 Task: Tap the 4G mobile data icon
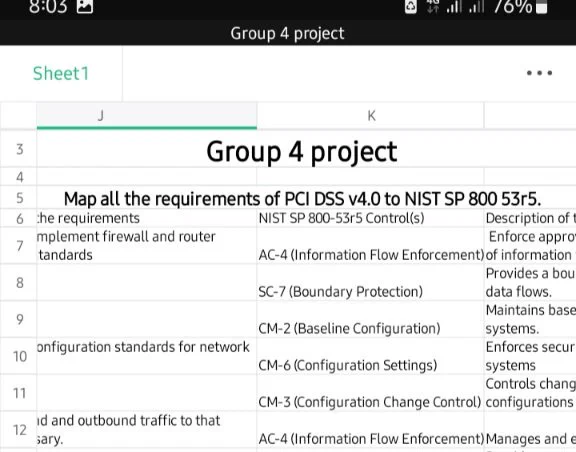433,6
